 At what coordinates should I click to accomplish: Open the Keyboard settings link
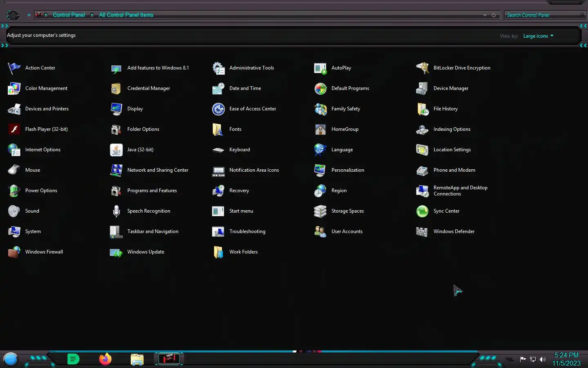pos(240,150)
